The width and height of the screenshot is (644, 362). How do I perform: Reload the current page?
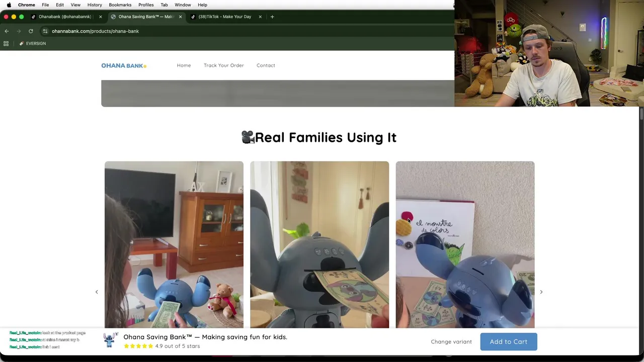(31, 31)
